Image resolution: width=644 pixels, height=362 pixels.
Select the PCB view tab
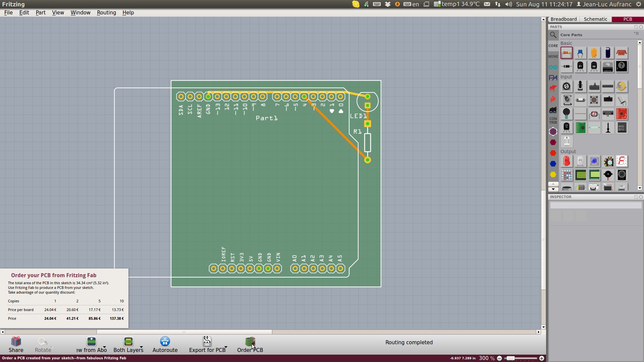(628, 19)
